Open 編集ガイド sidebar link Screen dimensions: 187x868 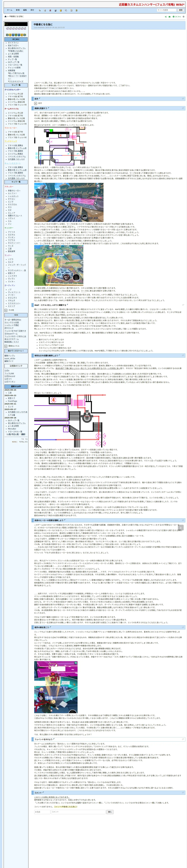point(9,361)
